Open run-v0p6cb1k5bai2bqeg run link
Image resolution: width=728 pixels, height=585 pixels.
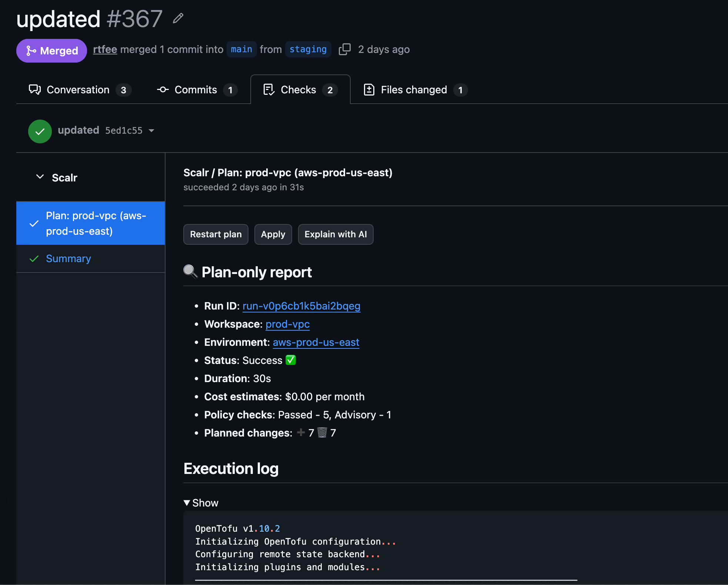[x=301, y=306]
